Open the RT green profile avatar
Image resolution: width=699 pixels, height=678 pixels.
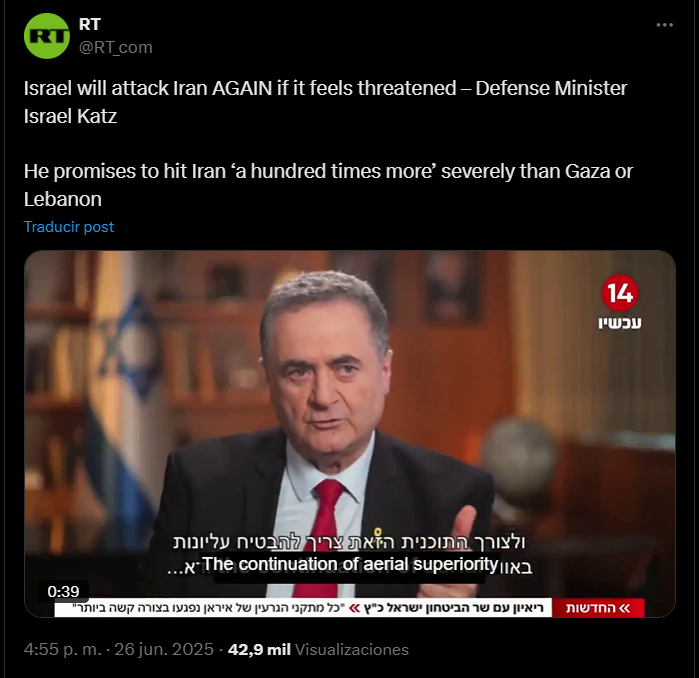click(x=47, y=36)
